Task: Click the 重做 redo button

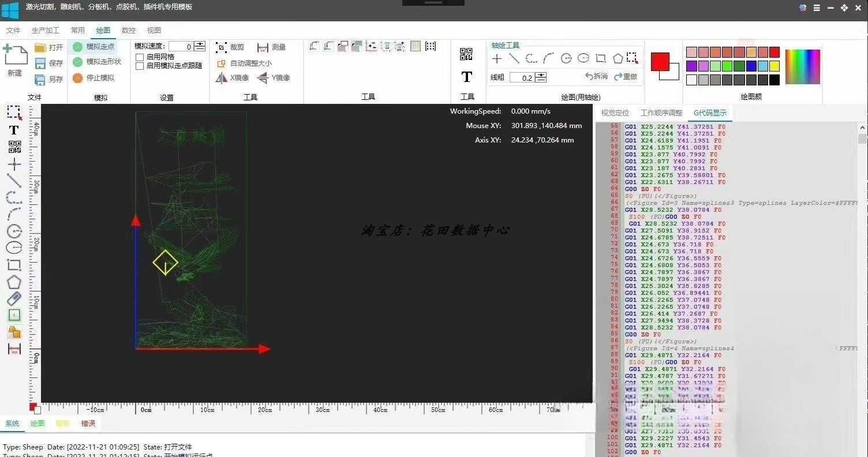Action: 626,76
